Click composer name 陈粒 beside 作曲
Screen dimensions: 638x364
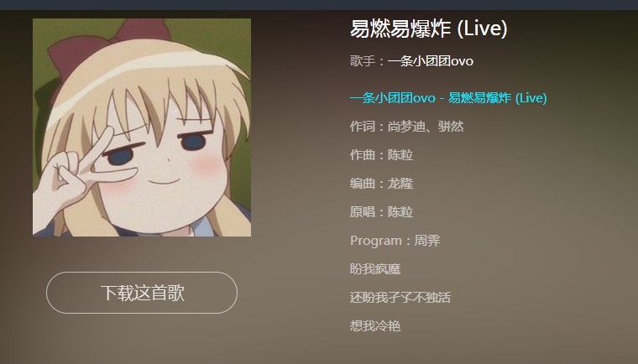coord(400,155)
